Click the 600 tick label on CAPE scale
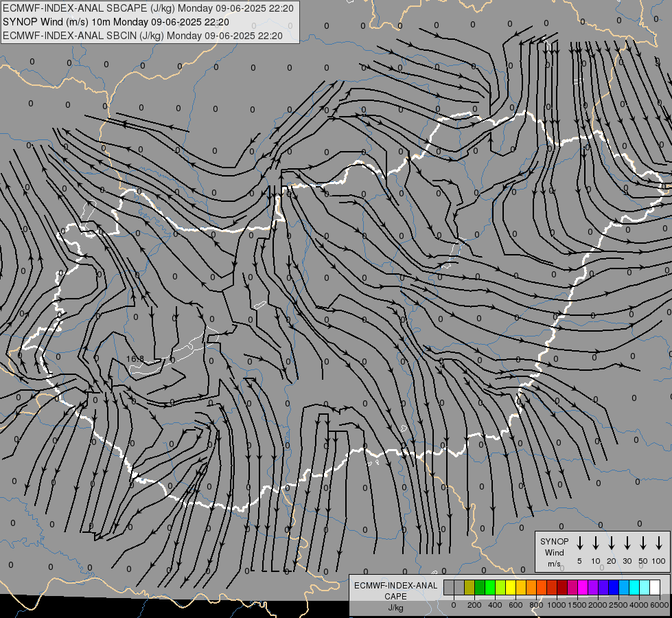This screenshot has height=618, width=672. [x=515, y=605]
